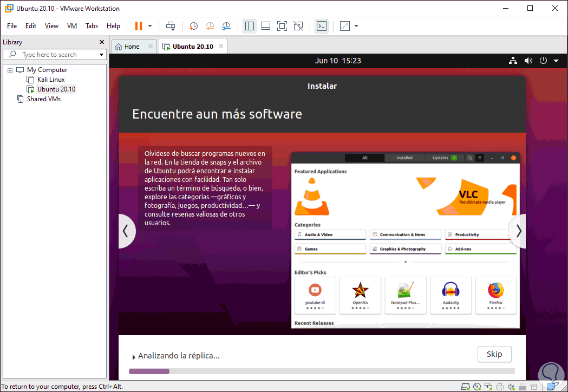Open the Help menu
This screenshot has width=568, height=392.
tap(113, 26)
